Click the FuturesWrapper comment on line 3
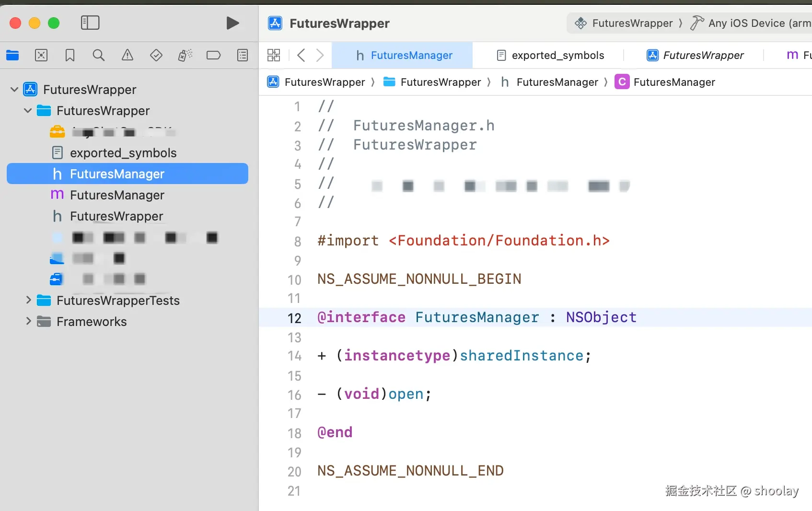The width and height of the screenshot is (812, 511). pos(415,144)
